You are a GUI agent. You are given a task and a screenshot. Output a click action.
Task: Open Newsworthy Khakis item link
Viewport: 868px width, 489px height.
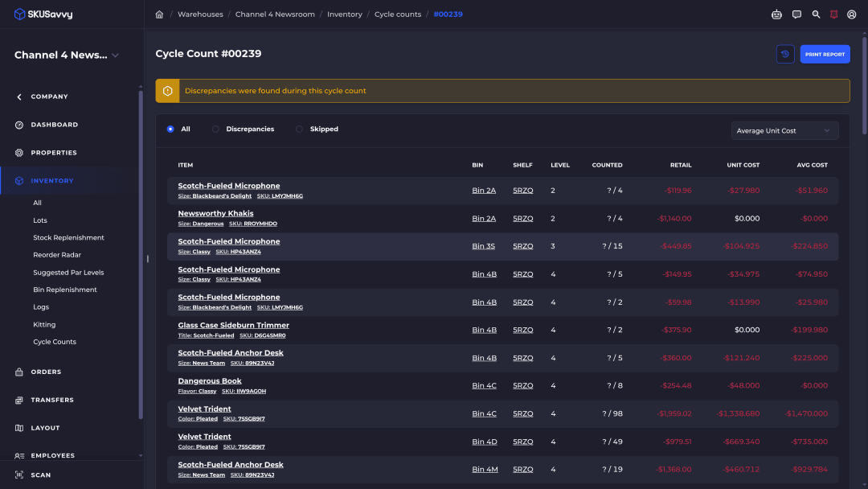click(216, 213)
